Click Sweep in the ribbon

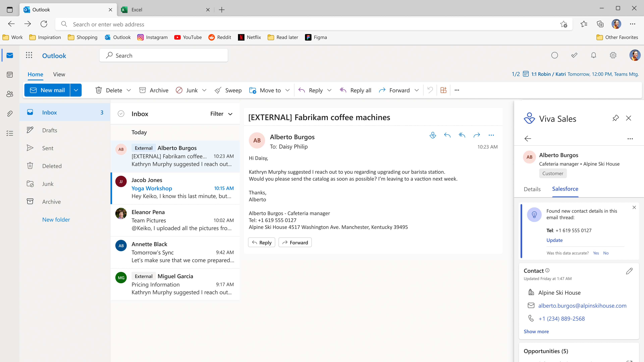pos(228,90)
